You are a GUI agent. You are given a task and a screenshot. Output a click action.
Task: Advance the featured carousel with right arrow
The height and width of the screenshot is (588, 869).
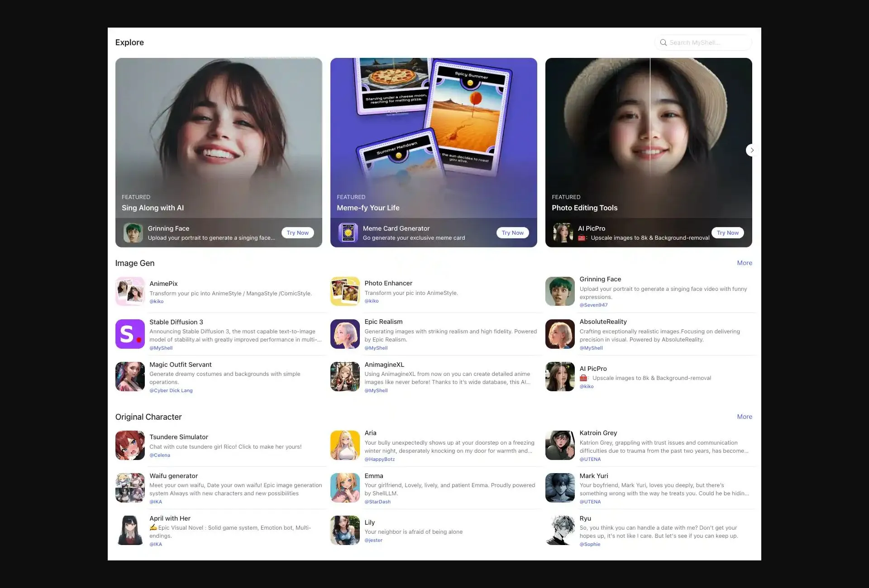pyautogui.click(x=752, y=150)
